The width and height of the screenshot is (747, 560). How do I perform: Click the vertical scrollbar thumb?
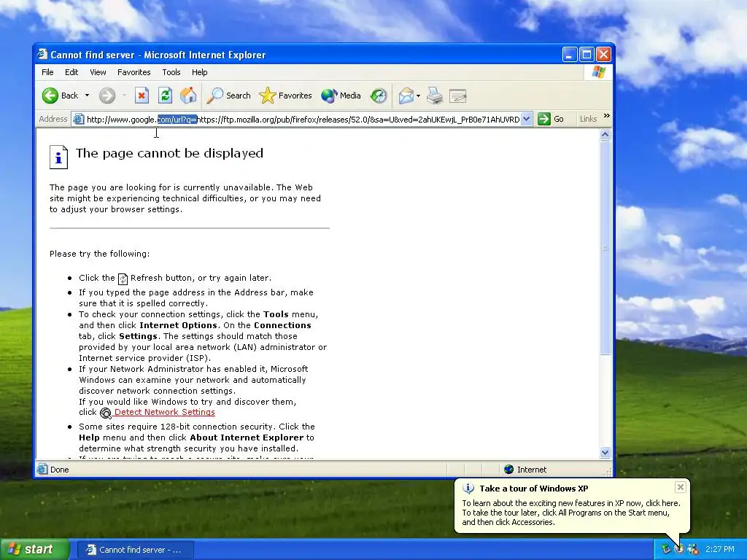[605, 248]
